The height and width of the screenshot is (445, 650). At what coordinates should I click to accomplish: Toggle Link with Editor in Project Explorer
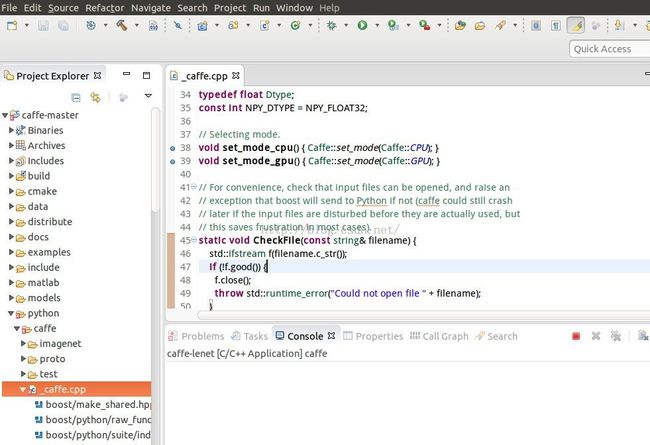[x=95, y=97]
